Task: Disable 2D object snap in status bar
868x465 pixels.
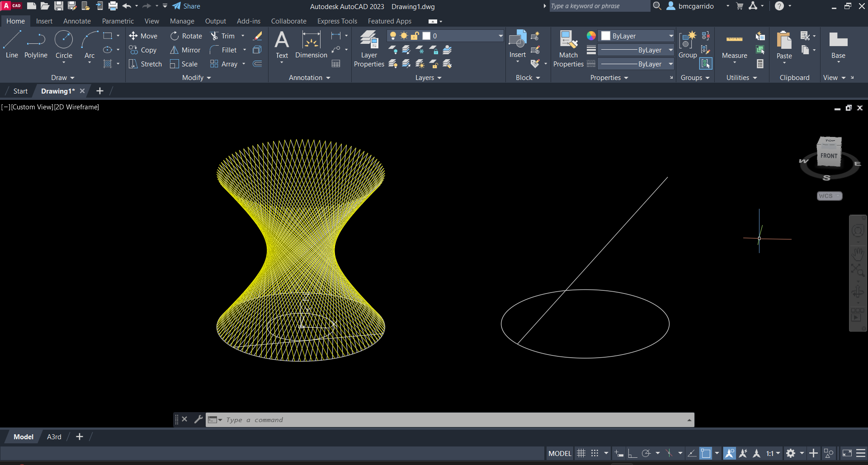Action: [x=705, y=453]
